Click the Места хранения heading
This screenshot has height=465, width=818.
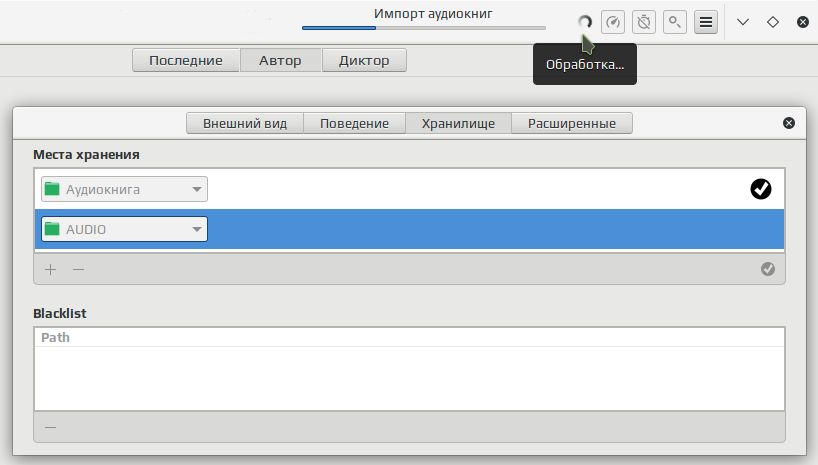pyautogui.click(x=86, y=154)
